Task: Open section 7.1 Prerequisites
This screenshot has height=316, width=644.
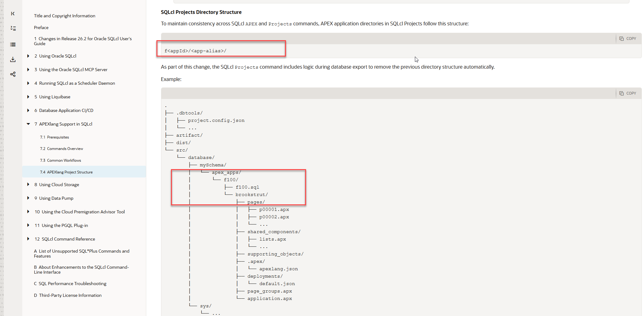Action: (x=54, y=137)
